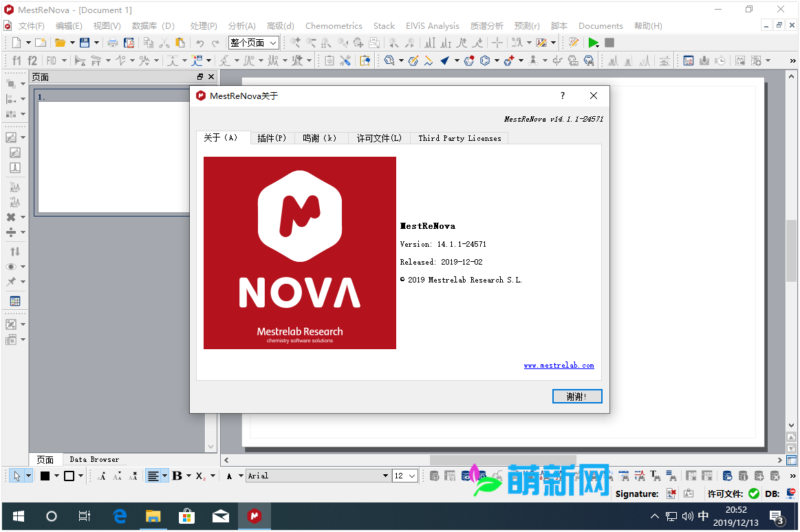Expand the bottom toolbar overflow chevron

click(x=792, y=476)
